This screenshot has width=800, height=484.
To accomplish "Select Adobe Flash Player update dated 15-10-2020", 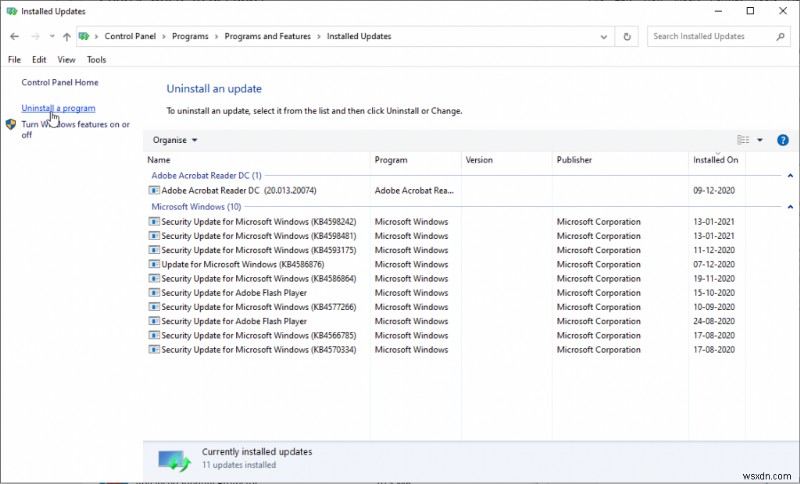I will (234, 293).
